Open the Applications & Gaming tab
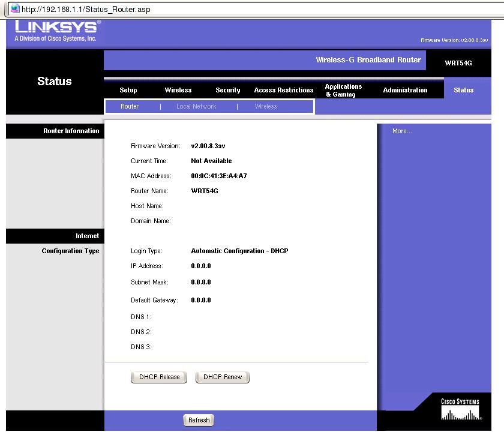Viewport: 504px width, 432px height. [343, 91]
